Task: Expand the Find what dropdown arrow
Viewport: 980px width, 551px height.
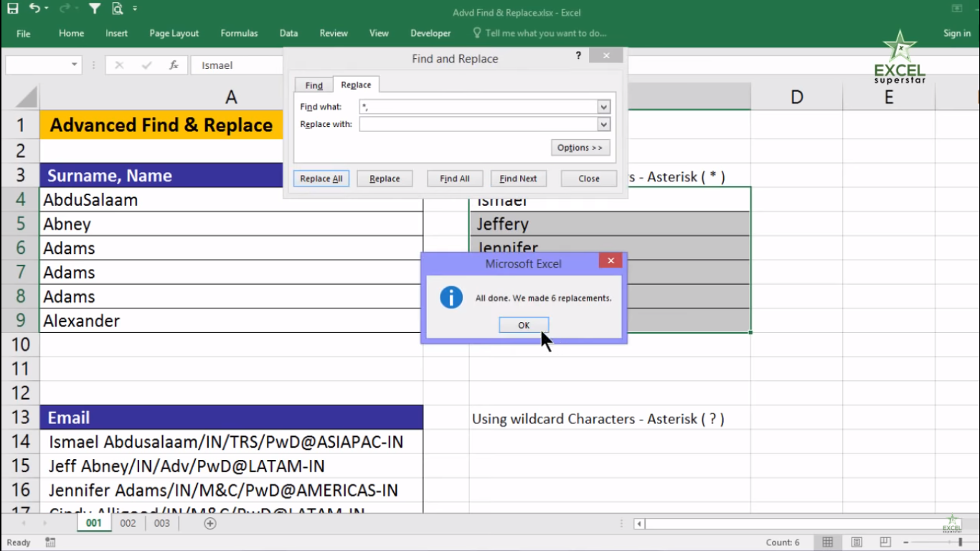Action: click(604, 107)
